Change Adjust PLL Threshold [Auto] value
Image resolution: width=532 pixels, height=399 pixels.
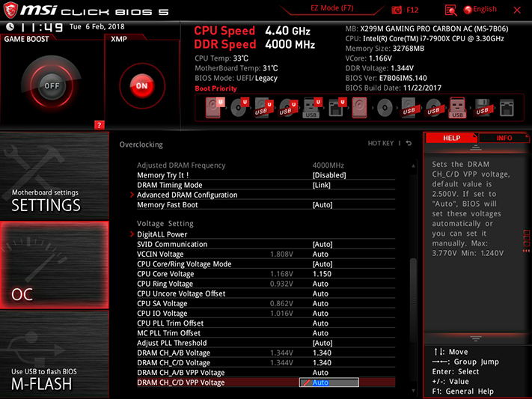coord(266,343)
